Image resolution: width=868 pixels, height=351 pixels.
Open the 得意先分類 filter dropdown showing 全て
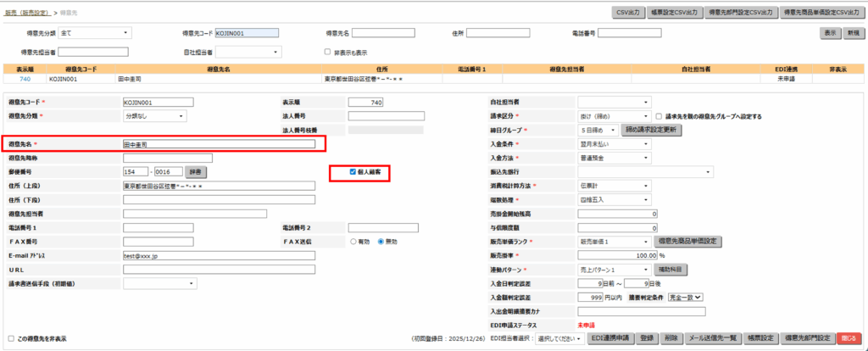[x=96, y=33]
